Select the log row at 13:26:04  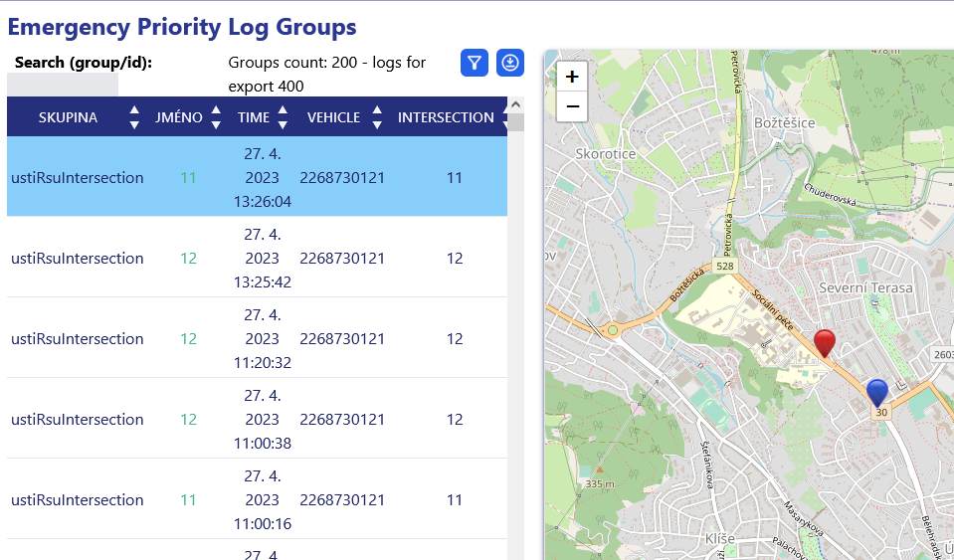click(x=258, y=176)
